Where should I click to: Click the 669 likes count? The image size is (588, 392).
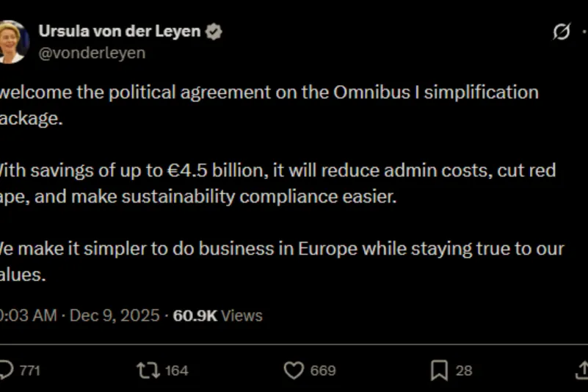322,371
